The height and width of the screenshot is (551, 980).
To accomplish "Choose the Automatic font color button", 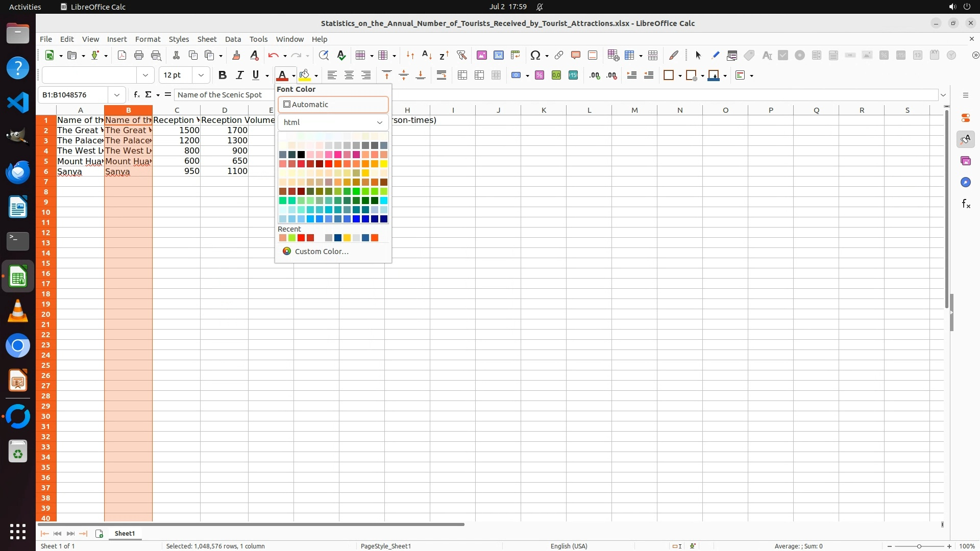I will [x=333, y=105].
